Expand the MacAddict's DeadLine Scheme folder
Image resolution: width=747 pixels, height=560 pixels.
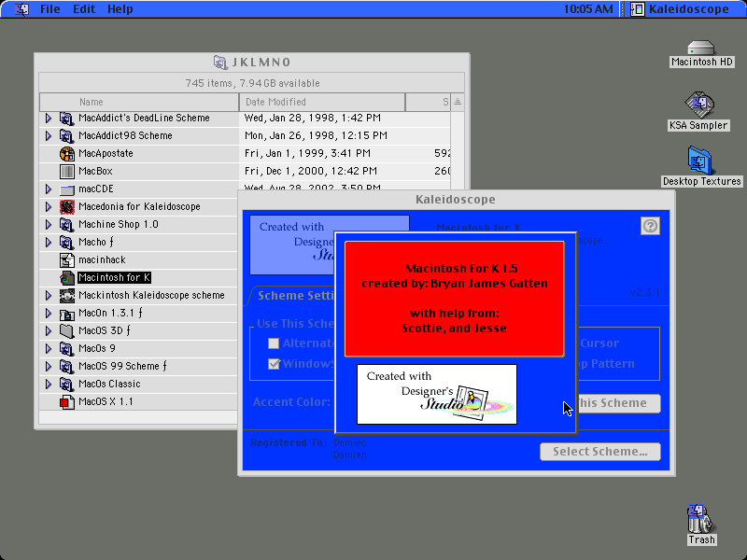pos(49,119)
